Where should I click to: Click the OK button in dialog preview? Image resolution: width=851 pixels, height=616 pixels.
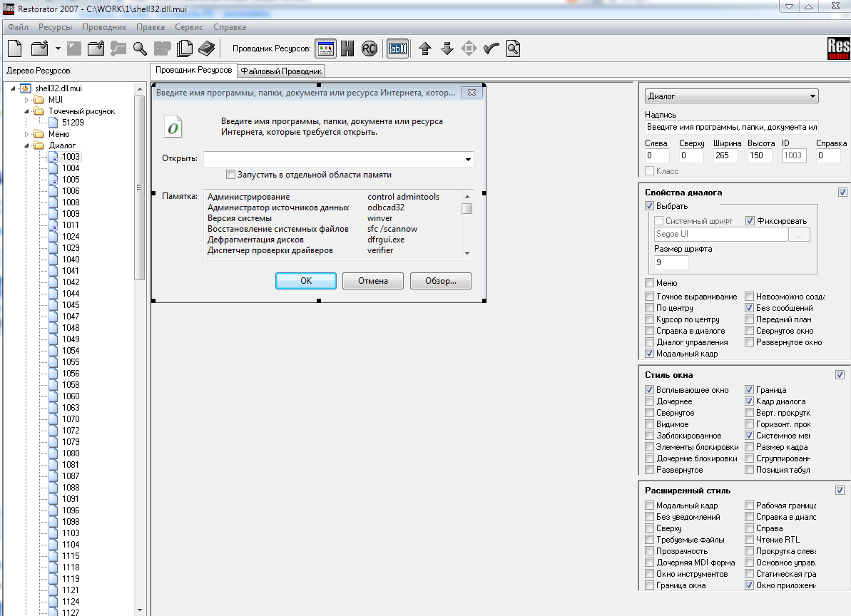point(306,281)
